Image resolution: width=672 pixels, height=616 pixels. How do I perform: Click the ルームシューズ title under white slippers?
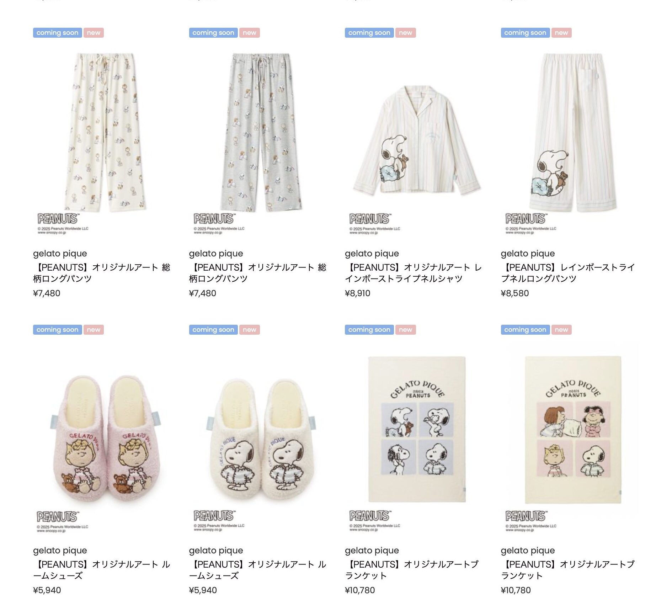click(x=258, y=570)
